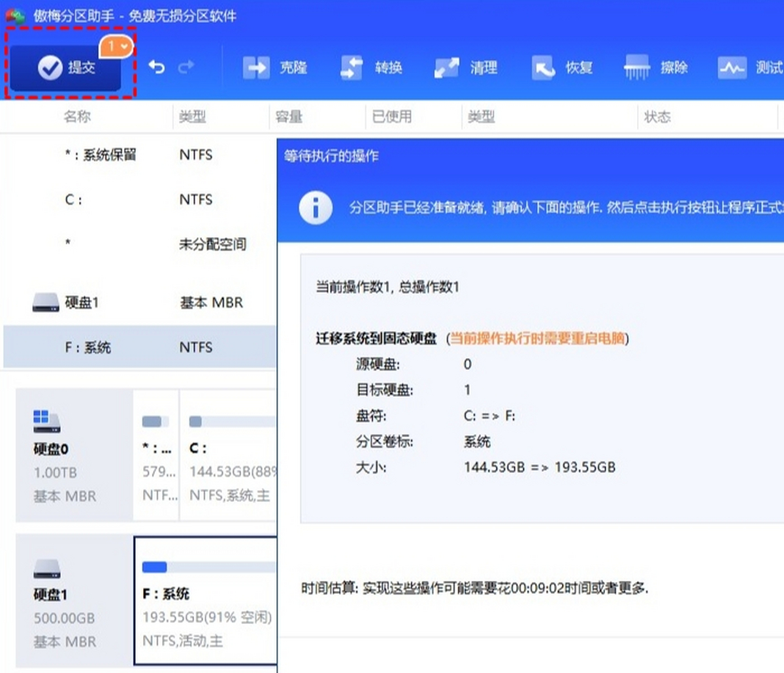The width and height of the screenshot is (784, 673).
Task: Select the small 579MB reserved partition block
Action: (x=156, y=455)
